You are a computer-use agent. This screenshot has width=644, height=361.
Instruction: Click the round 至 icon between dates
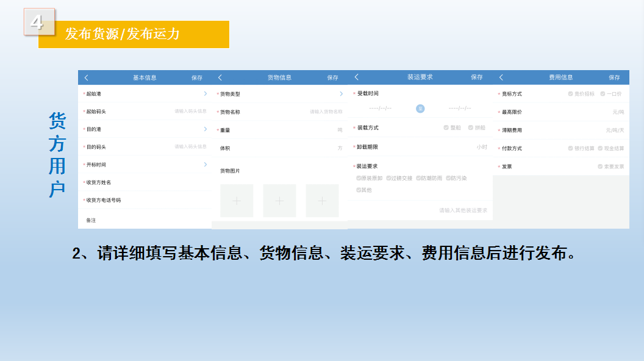420,109
